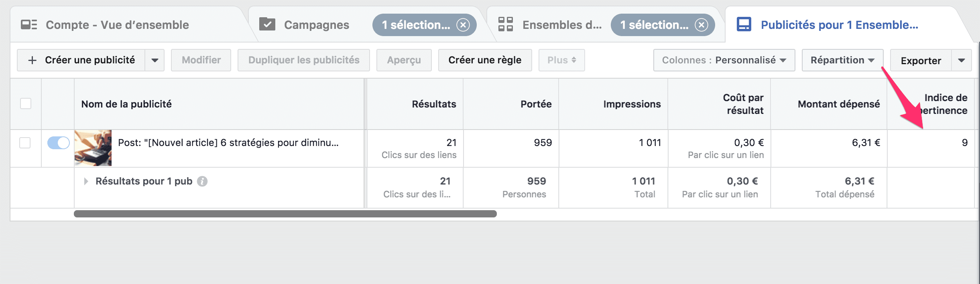Open the ad post thumbnail image
The height and width of the screenshot is (284, 980).
93,148
